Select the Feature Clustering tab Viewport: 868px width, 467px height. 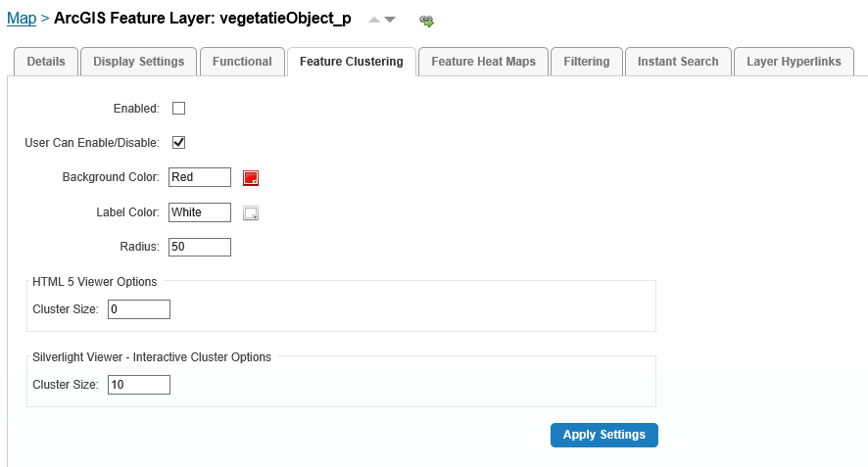pyautogui.click(x=352, y=62)
